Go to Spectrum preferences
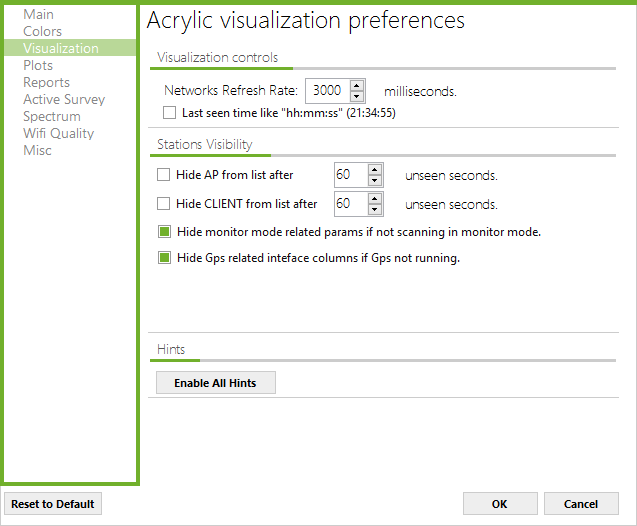The height and width of the screenshot is (526, 637). click(52, 117)
